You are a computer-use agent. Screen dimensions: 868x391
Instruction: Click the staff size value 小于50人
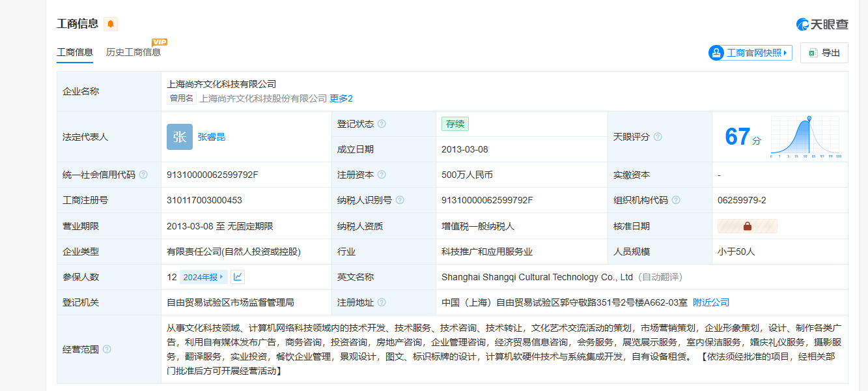736,252
